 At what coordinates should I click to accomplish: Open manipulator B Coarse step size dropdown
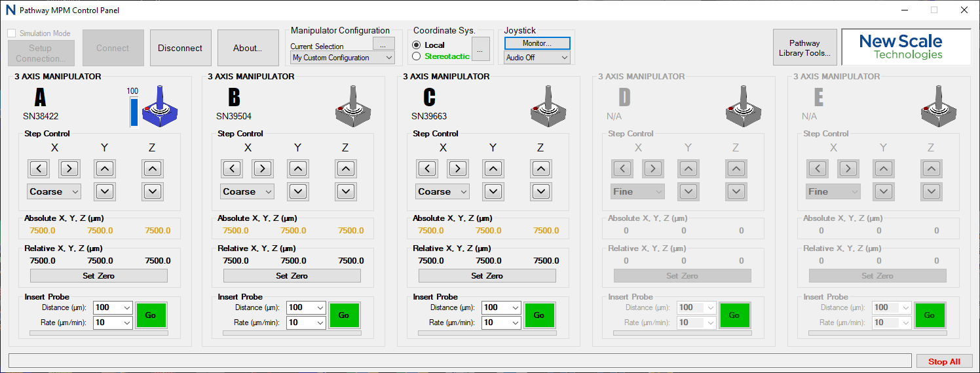[247, 191]
